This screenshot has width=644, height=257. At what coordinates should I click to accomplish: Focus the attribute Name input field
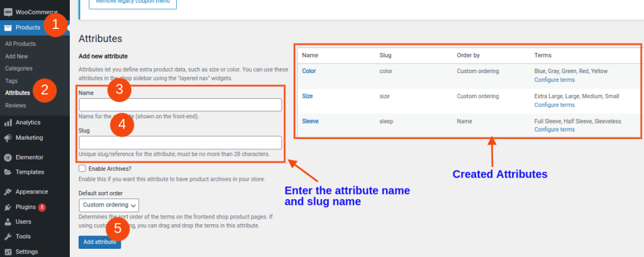click(x=180, y=105)
